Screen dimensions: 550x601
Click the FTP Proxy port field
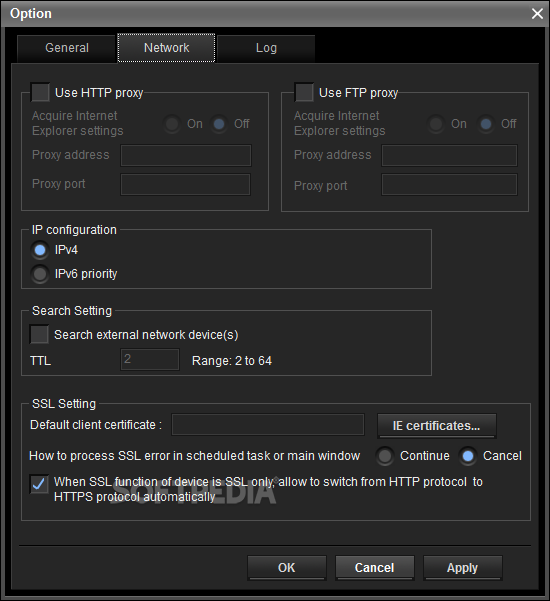pos(450,184)
